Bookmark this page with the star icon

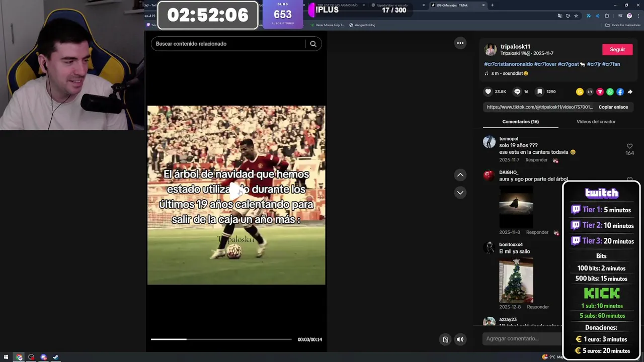pyautogui.click(x=576, y=16)
